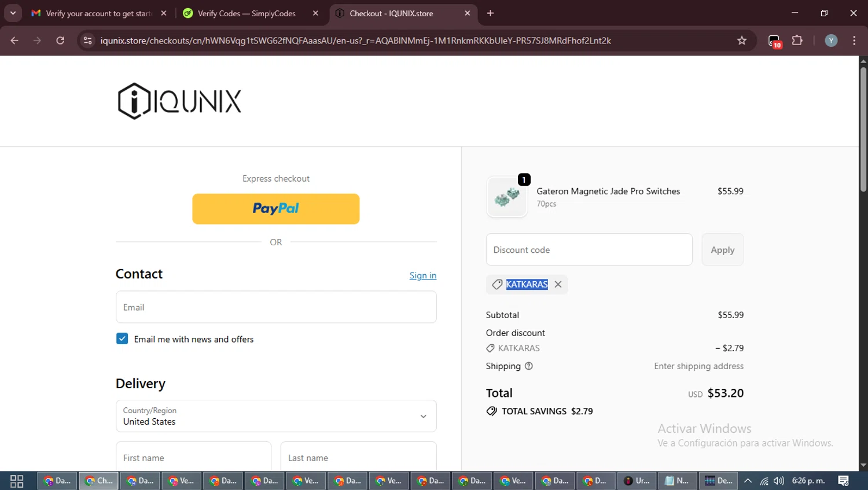Open the volume tray icon

[779, 481]
